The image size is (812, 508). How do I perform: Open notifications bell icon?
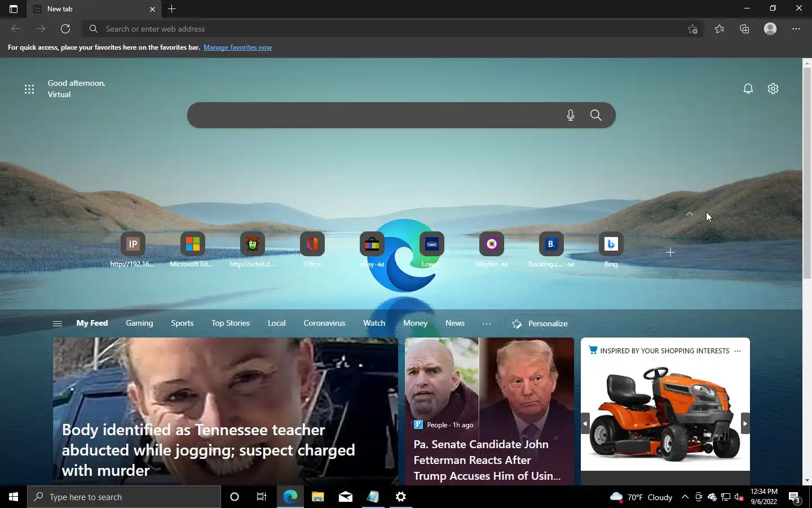coord(748,89)
